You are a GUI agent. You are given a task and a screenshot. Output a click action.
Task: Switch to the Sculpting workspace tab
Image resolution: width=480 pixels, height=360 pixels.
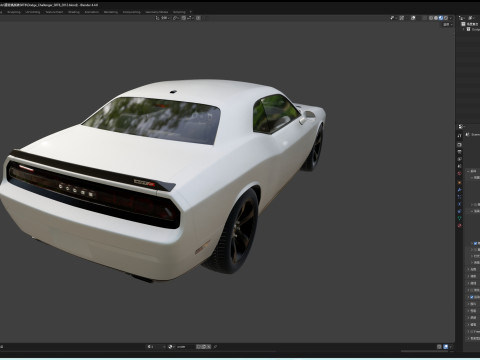pos(14,12)
